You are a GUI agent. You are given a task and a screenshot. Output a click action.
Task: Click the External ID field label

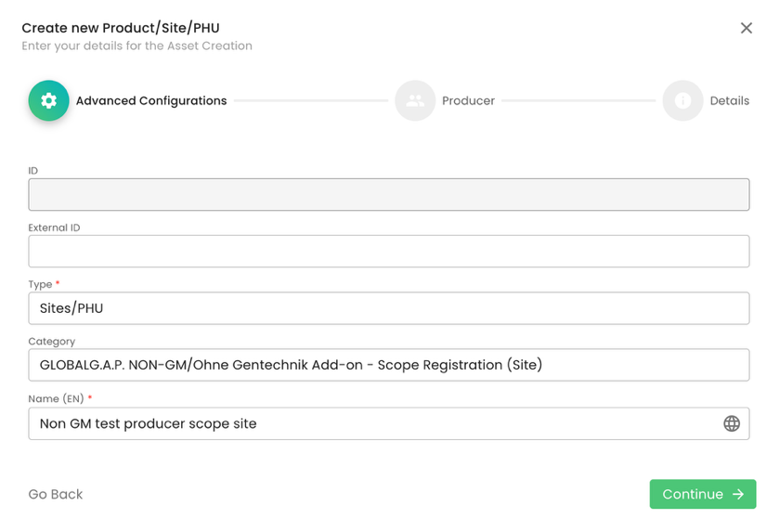point(54,227)
